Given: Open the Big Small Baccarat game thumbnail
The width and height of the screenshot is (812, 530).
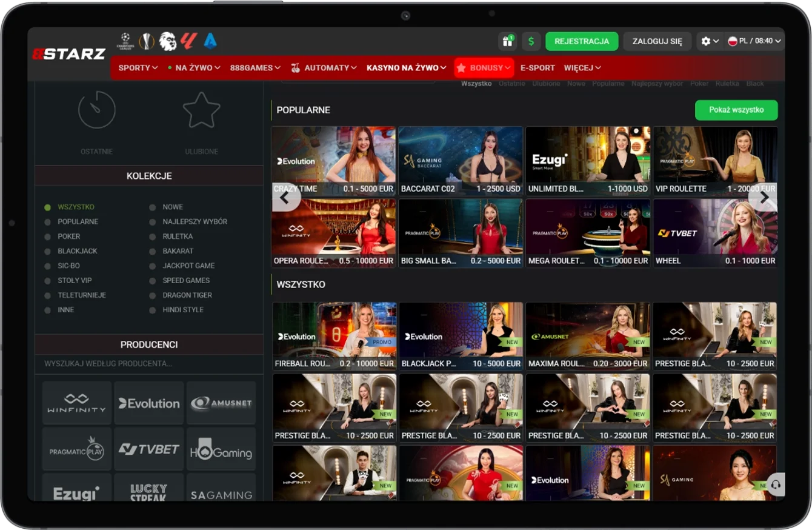Looking at the screenshot, I should click(x=461, y=233).
